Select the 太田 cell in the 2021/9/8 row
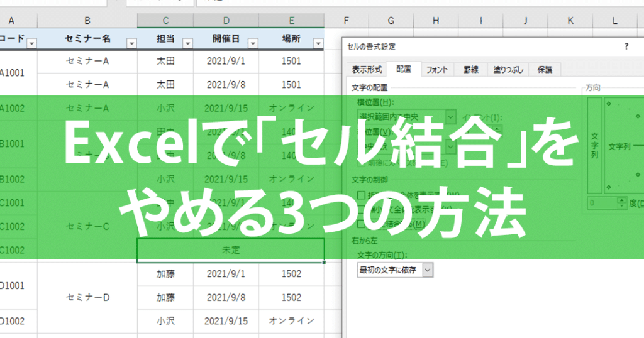Image resolution: width=644 pixels, height=338 pixels. (x=165, y=84)
